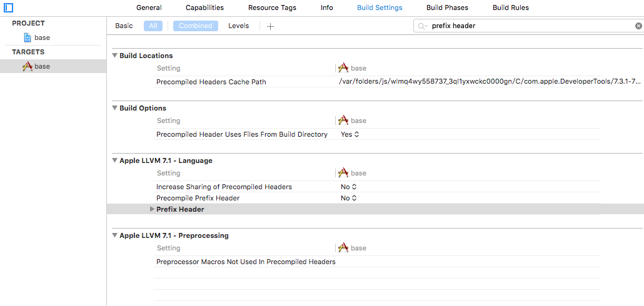
Task: Collapse the Build Options section
Action: pos(114,108)
